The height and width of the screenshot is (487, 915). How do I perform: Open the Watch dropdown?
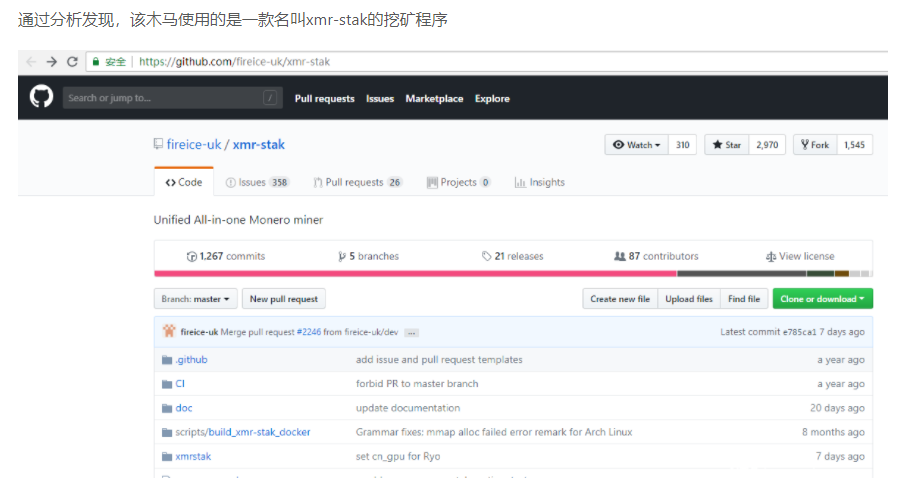637,145
